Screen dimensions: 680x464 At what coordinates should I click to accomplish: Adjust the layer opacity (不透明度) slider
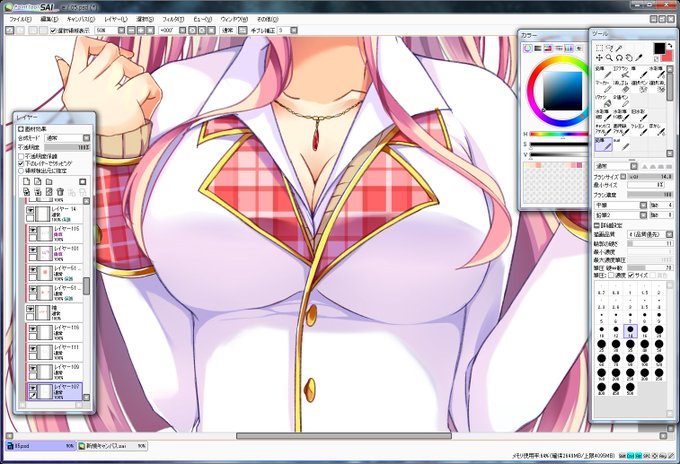pyautogui.click(x=67, y=148)
